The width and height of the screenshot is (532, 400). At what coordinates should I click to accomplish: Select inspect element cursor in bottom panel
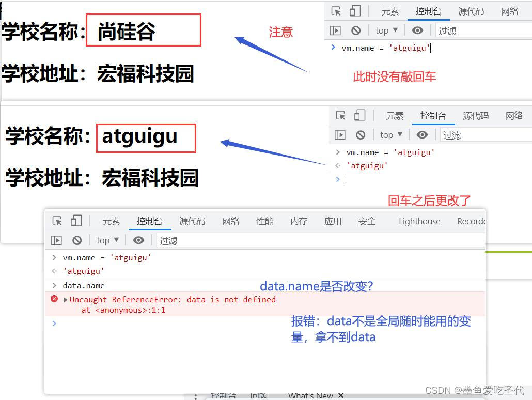57,221
